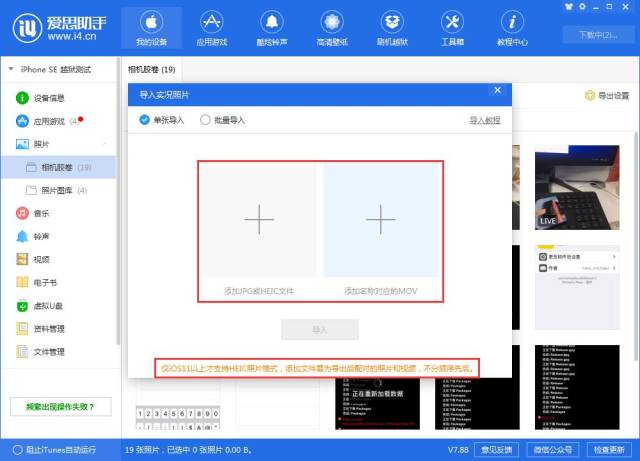Viewport: 640px width, 461px height.
Task: Open 导出设置 export settings gear
Action: 607,96
